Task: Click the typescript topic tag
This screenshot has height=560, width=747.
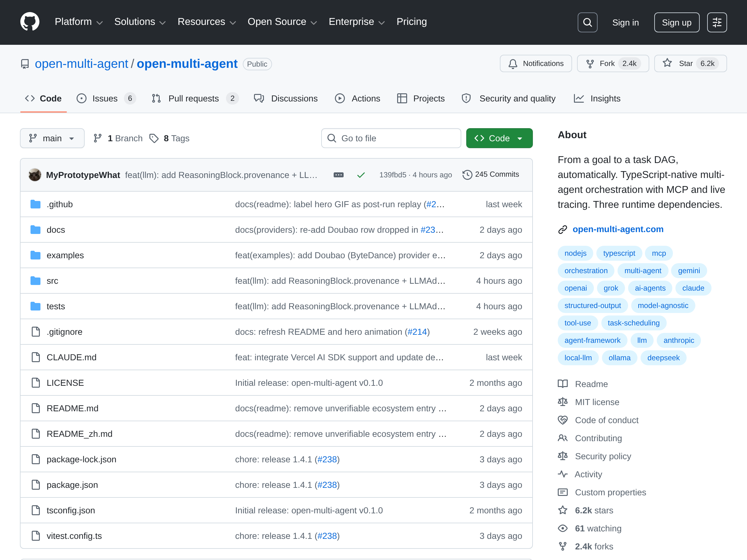Action: [619, 253]
